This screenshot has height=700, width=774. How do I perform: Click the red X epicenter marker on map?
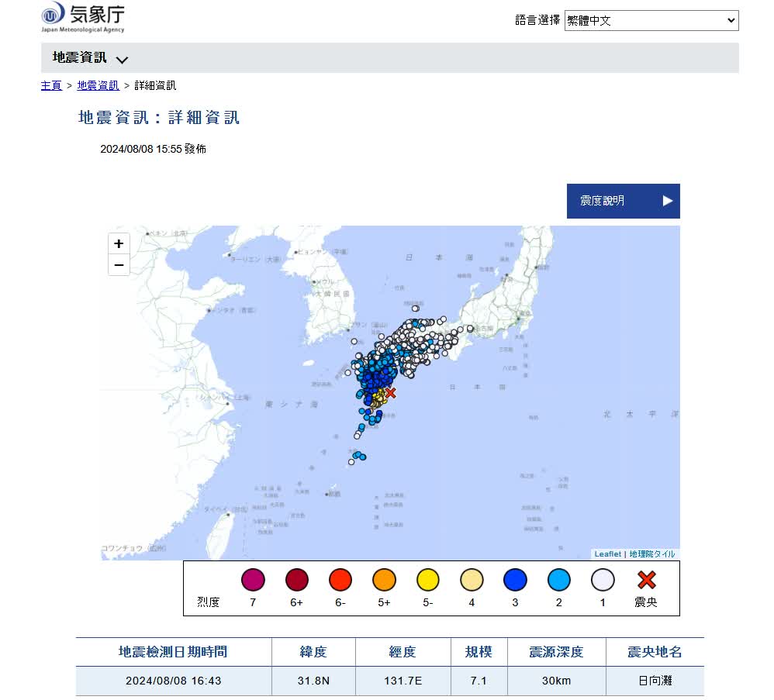[390, 393]
